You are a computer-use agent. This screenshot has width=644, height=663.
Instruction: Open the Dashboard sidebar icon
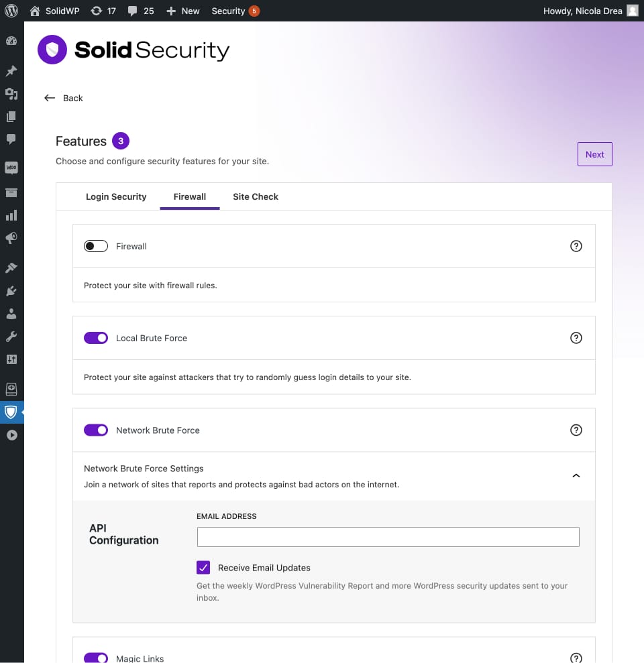coord(11,41)
